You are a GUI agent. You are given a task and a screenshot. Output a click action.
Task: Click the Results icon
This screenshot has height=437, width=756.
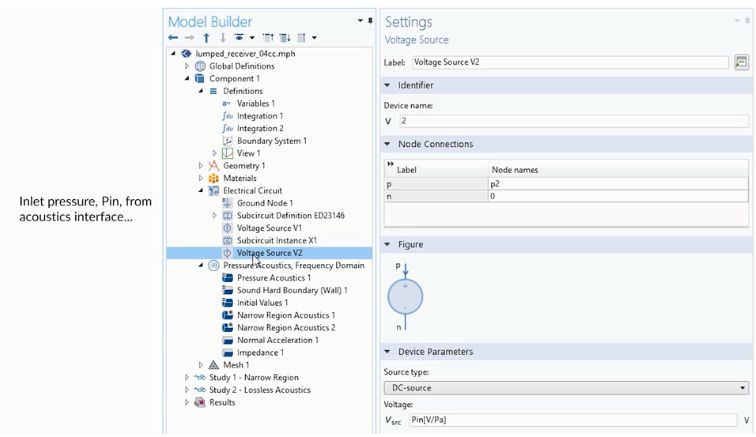[200, 402]
